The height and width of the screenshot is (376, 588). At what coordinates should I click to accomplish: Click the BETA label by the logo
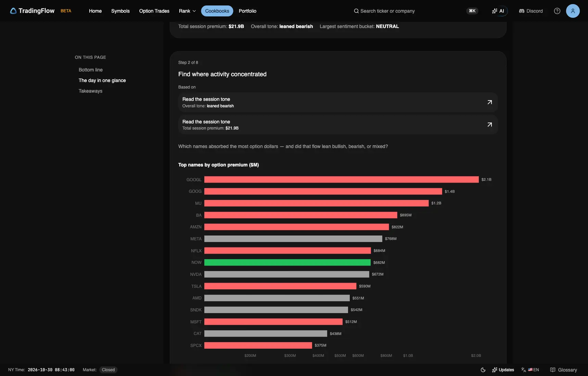(66, 11)
